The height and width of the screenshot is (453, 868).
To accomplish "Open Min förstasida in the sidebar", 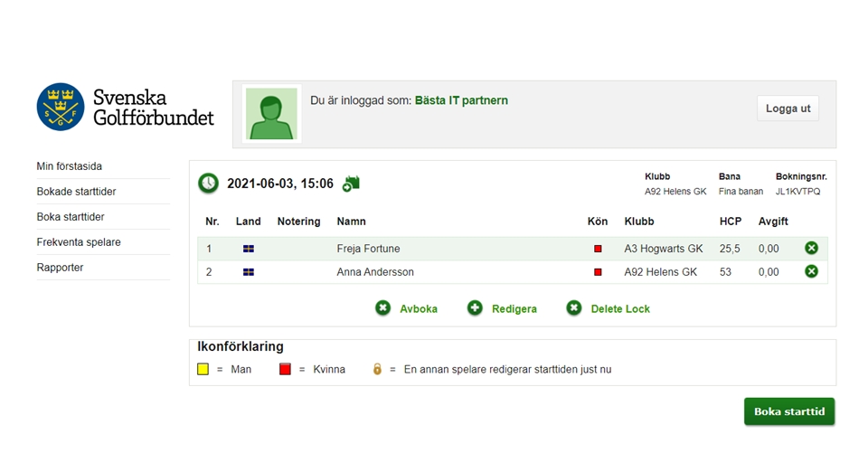I will [x=70, y=166].
